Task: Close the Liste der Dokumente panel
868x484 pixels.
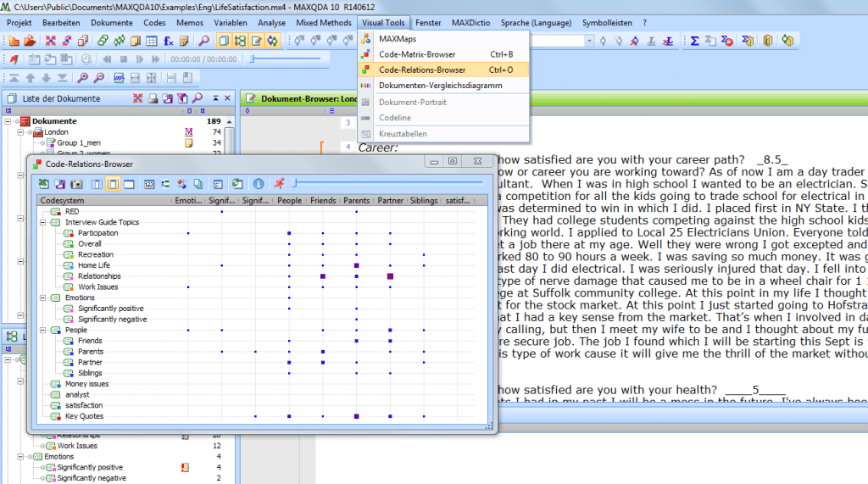Action: [227, 98]
